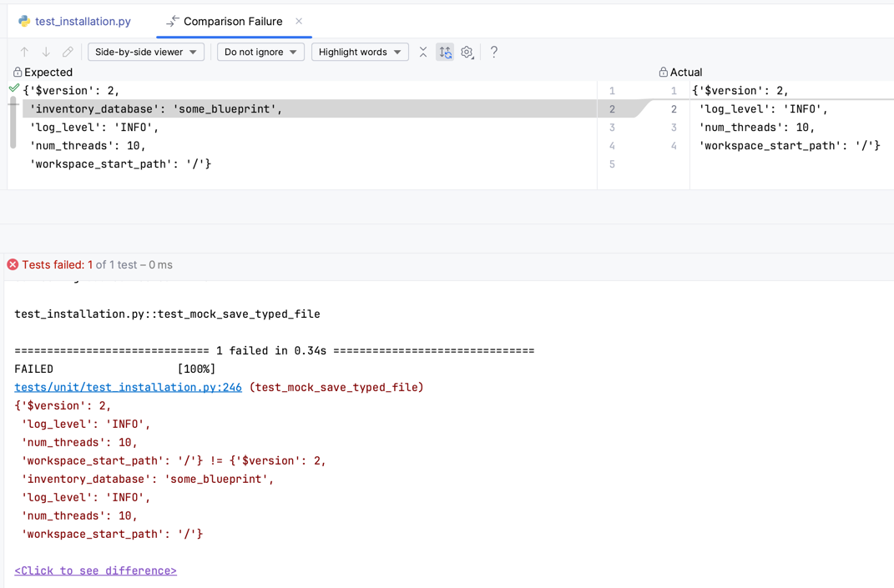Click the 'num_threads' line in Actual pane

pos(756,127)
